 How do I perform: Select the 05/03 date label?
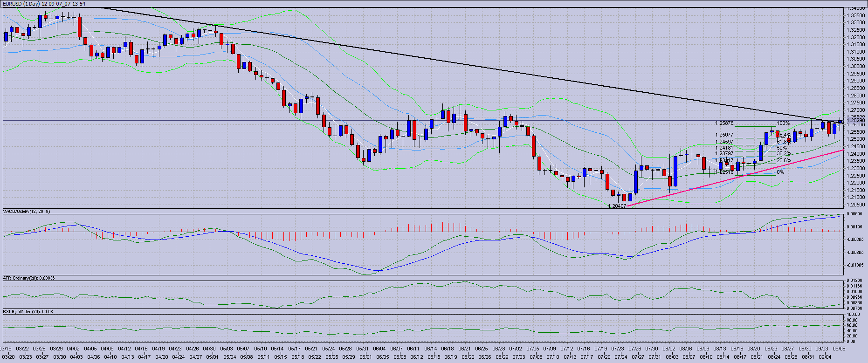click(x=227, y=349)
